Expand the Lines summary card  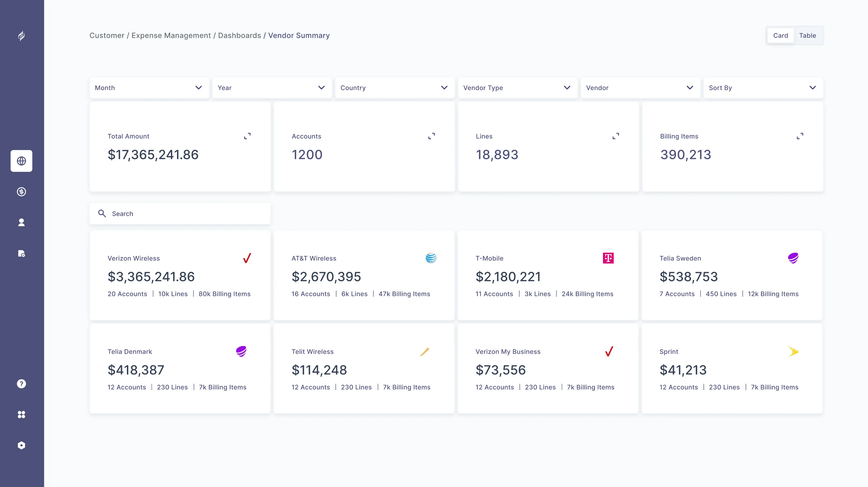coord(616,136)
